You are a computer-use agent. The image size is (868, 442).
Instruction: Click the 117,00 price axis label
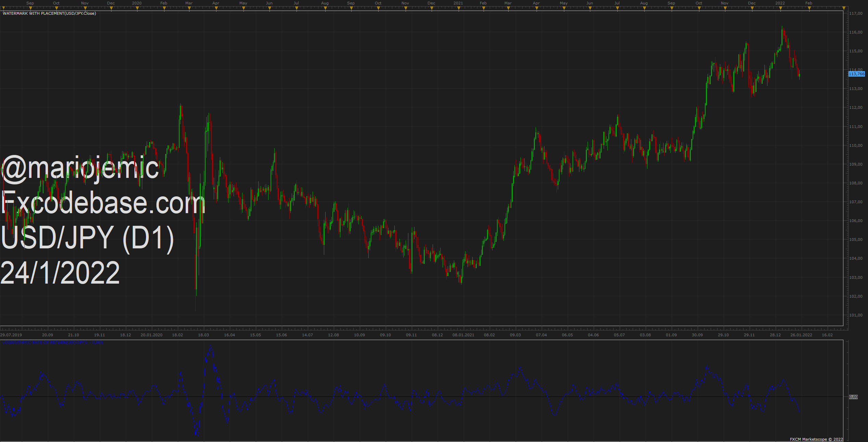pyautogui.click(x=856, y=13)
